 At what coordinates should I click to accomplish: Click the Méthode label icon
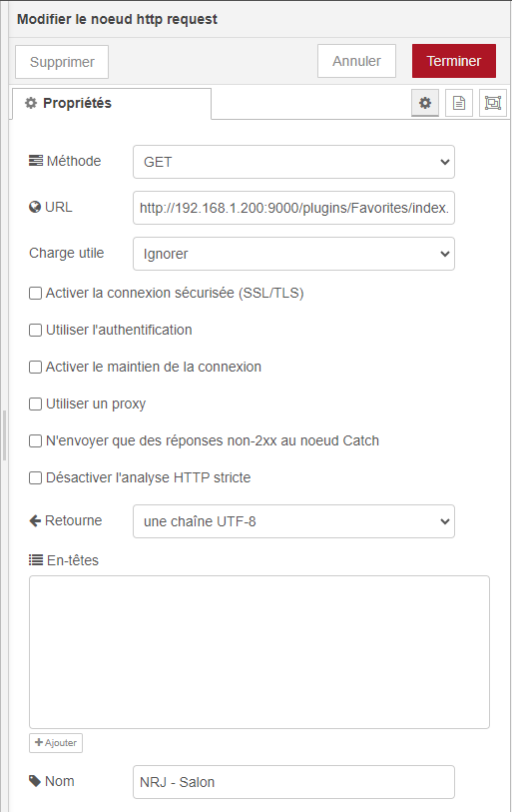click(36, 161)
